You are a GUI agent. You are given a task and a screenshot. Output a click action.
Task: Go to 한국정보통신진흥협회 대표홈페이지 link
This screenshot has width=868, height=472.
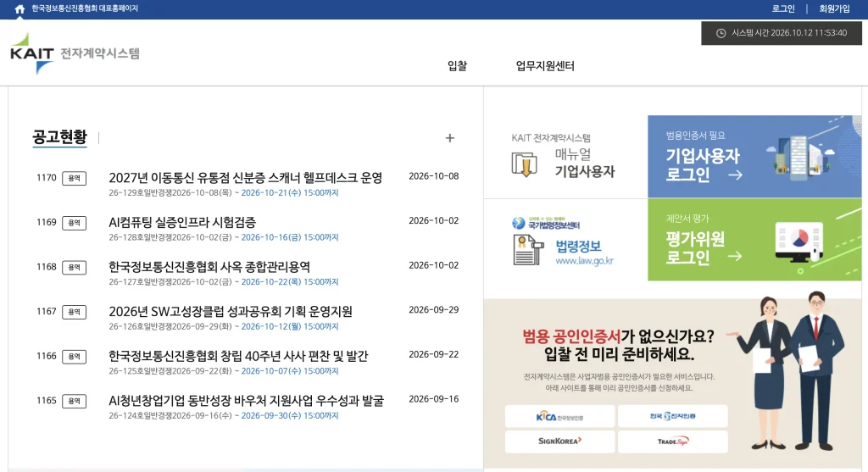[x=85, y=8]
